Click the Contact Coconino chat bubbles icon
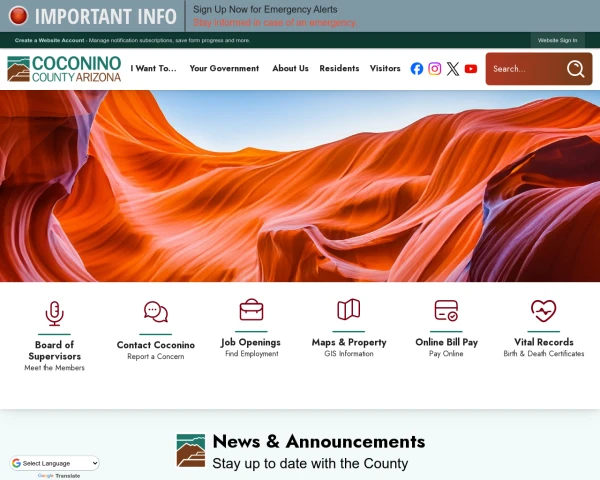 [156, 312]
